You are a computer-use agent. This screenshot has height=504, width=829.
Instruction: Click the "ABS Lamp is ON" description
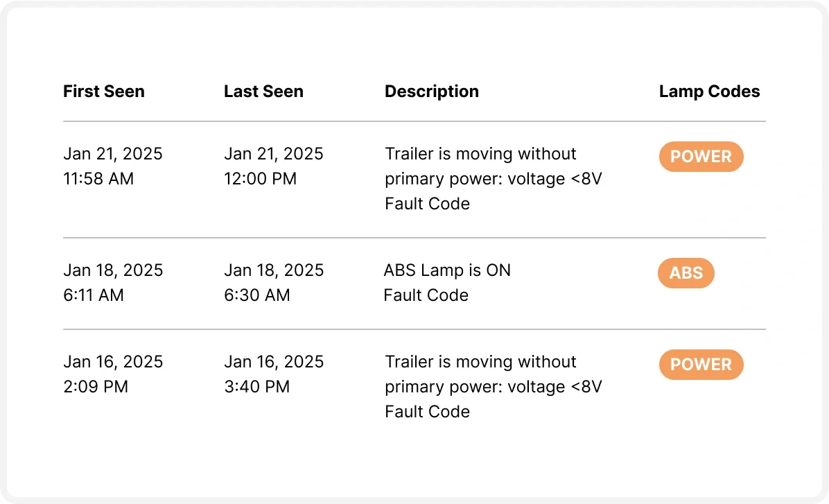point(447,270)
